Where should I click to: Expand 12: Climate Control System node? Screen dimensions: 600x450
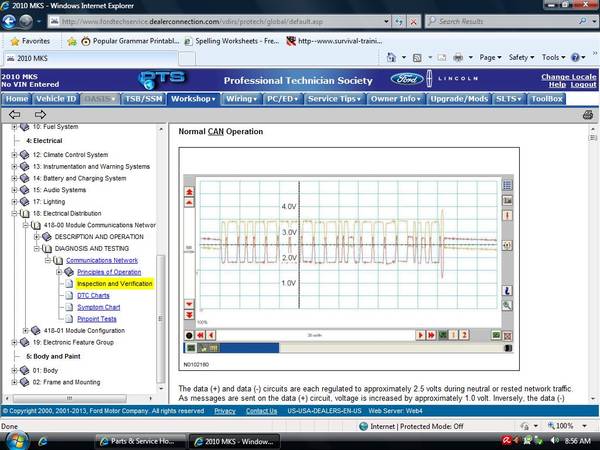[14, 155]
